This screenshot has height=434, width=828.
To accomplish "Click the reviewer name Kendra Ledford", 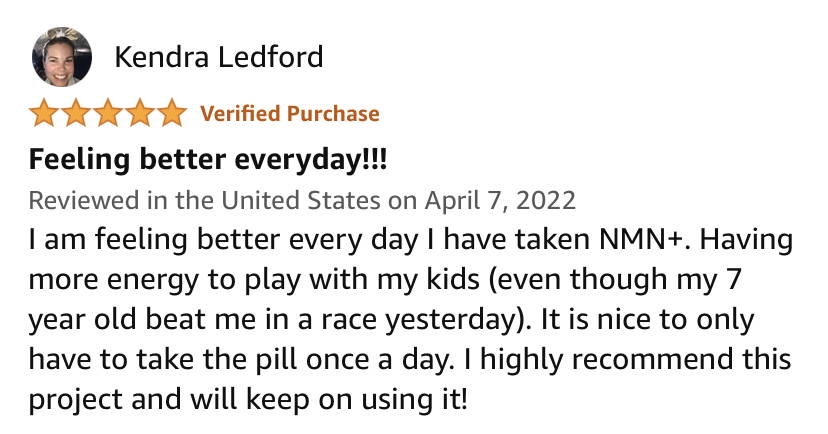I will pos(219,57).
